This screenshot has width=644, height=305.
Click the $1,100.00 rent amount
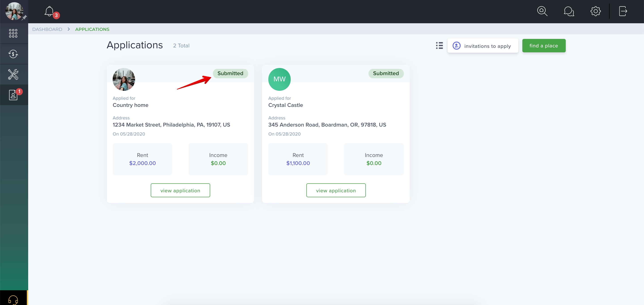click(298, 163)
